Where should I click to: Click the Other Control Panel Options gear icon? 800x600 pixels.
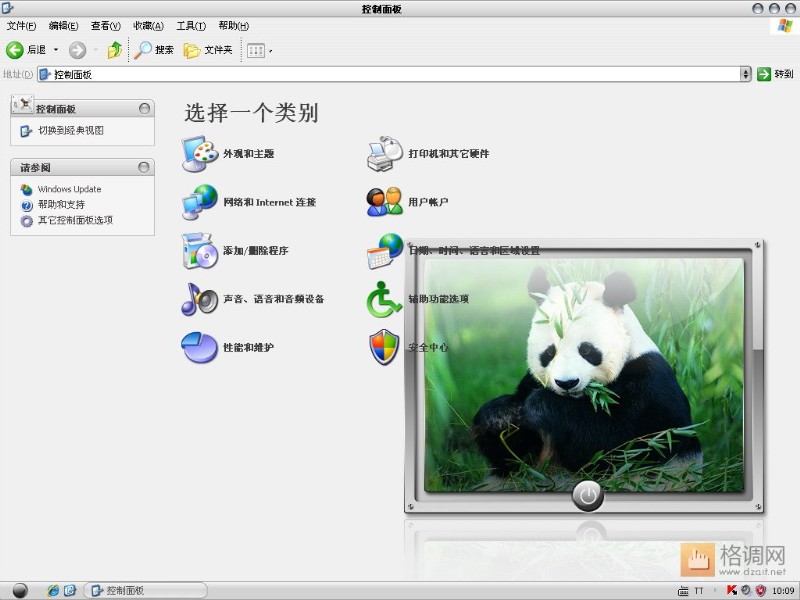27,221
